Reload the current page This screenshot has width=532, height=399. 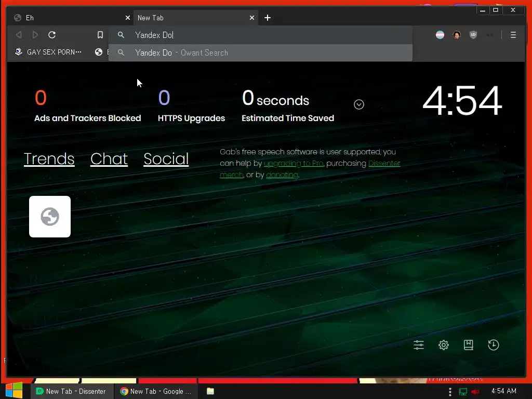(x=52, y=35)
